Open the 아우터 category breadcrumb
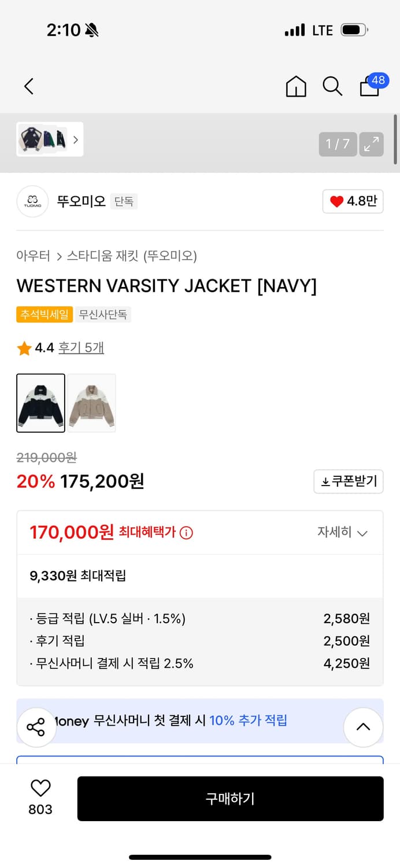 pyautogui.click(x=33, y=256)
